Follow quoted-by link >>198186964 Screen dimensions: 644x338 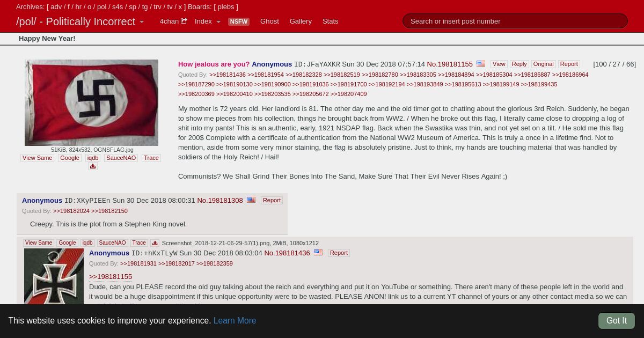point(570,75)
